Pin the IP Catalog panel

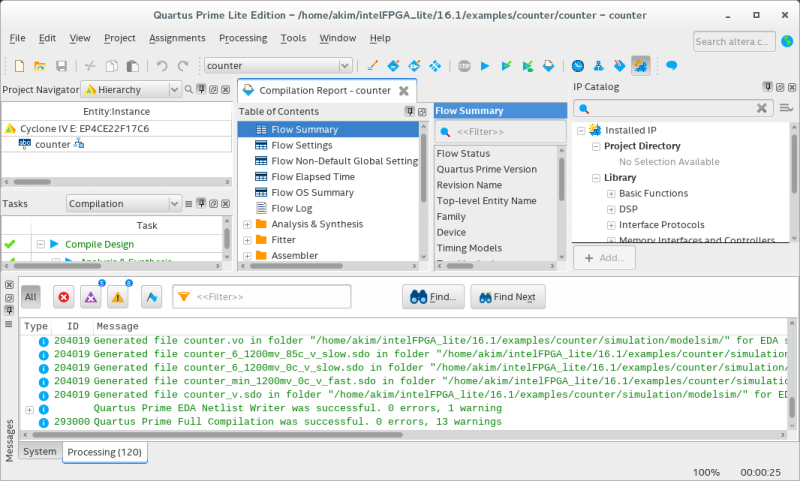768,87
